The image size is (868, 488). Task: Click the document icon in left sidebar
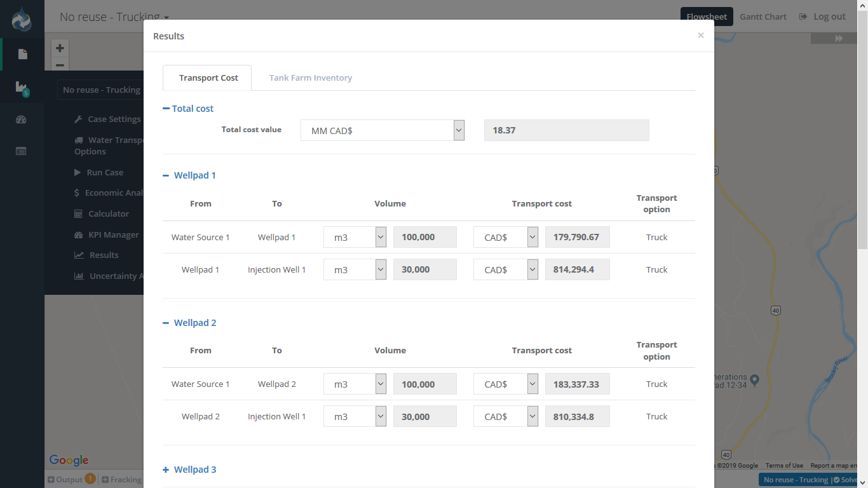point(22,55)
